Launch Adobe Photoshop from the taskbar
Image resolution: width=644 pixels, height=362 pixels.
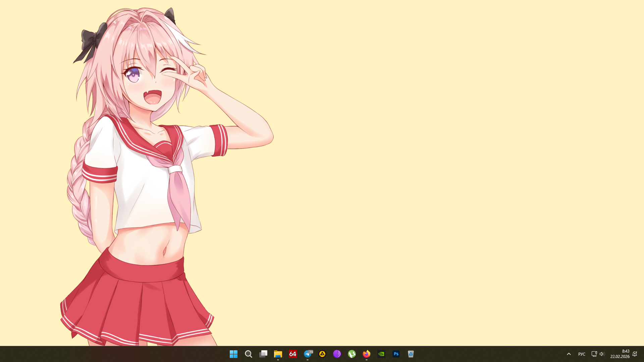pyautogui.click(x=396, y=354)
